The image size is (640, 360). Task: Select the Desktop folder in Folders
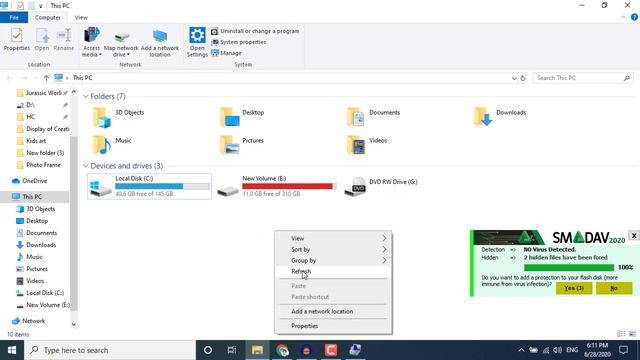click(x=242, y=117)
